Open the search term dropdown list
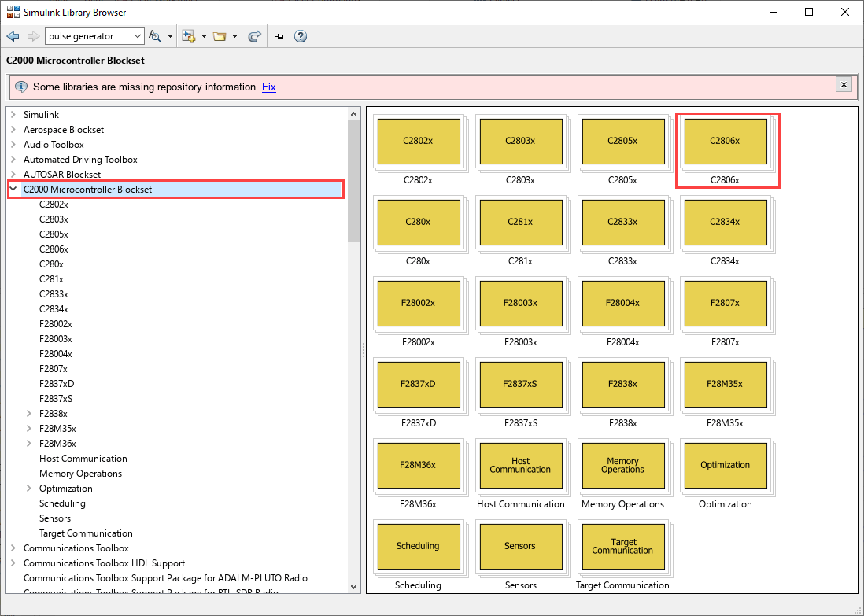Screen dimensions: 864x616 coord(138,36)
